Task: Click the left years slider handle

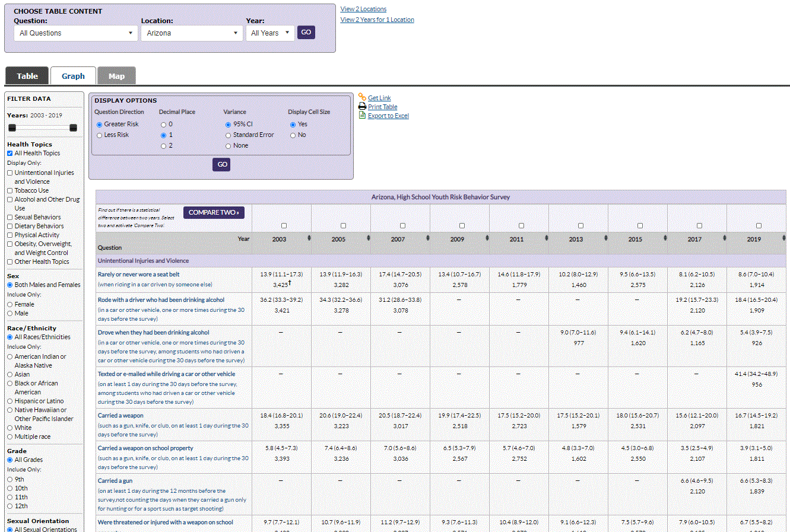Action: coord(12,128)
